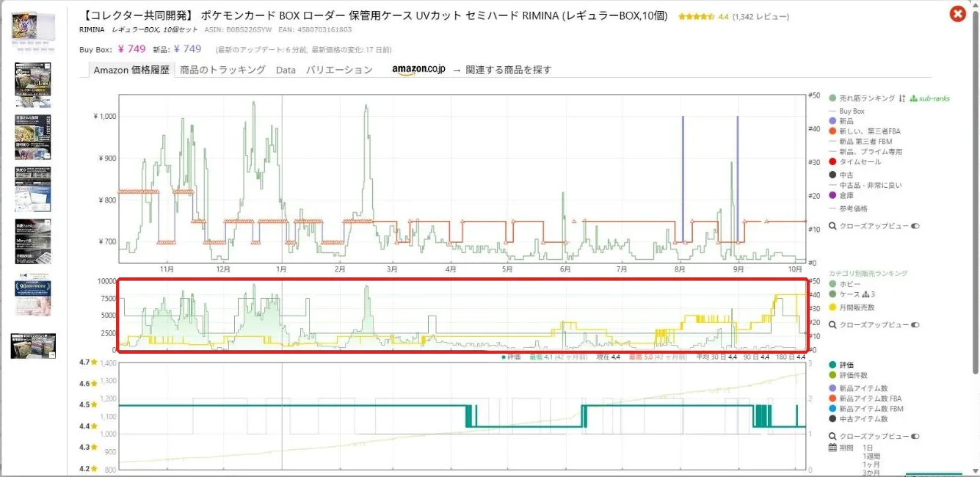The width and height of the screenshot is (980, 477).
Task: Select the second product thumbnail image
Action: 32,84
